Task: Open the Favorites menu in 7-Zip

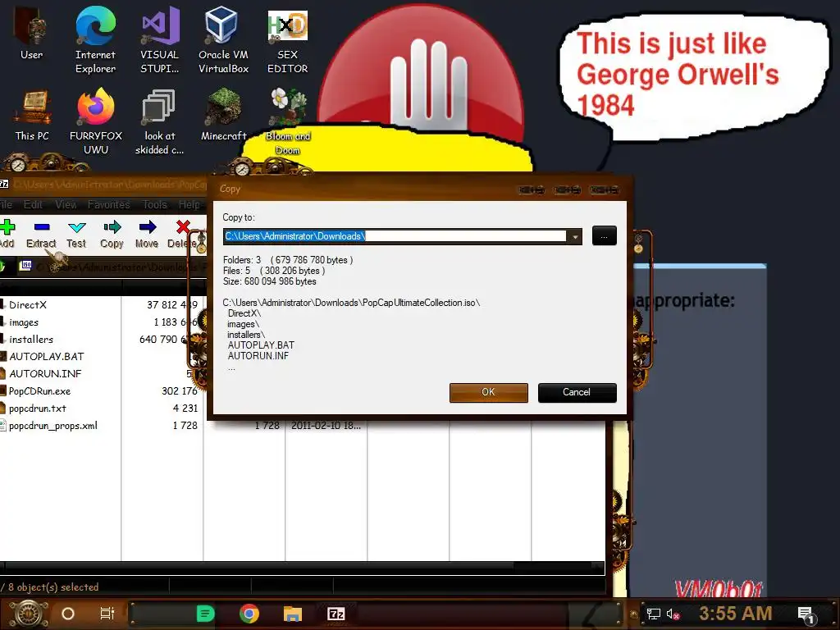Action: 109,204
